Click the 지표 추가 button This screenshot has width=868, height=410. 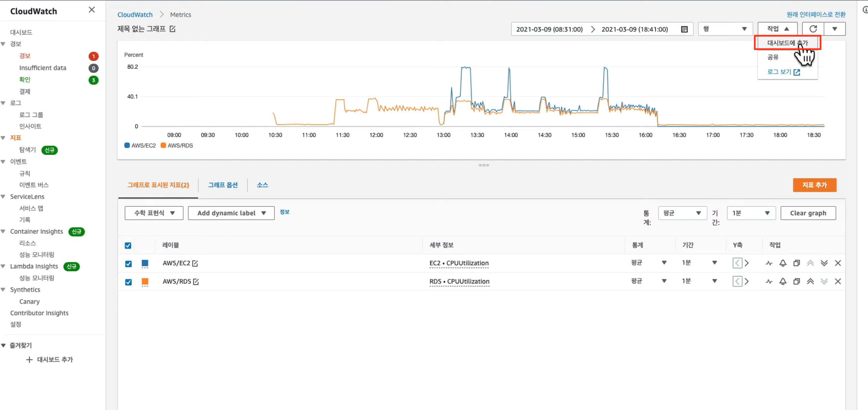point(814,185)
